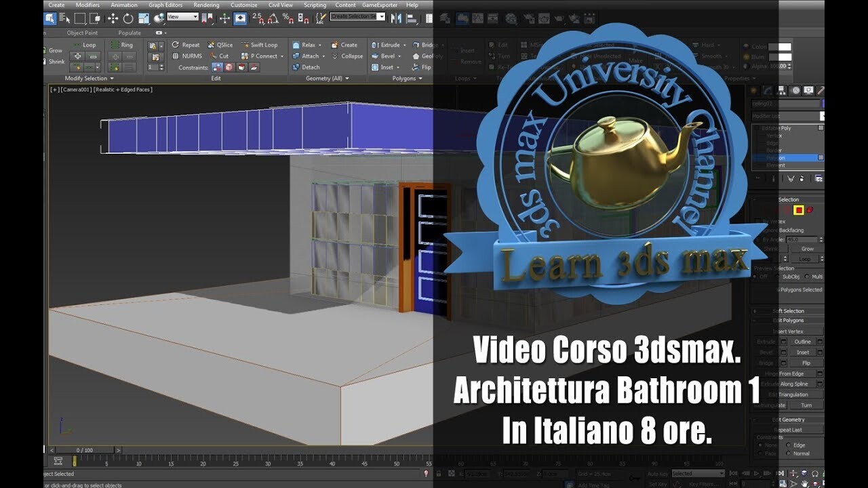
Task: Toggle the Angle Snap magnet
Action: pyautogui.click(x=271, y=18)
